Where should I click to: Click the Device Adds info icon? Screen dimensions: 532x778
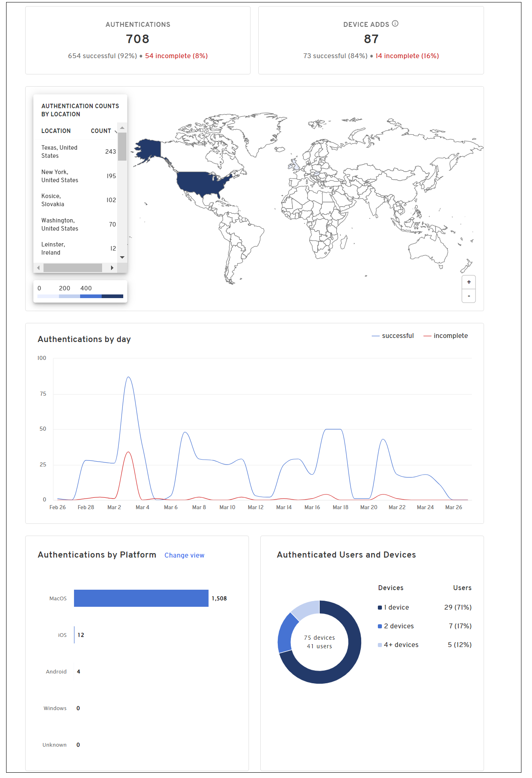tap(395, 24)
